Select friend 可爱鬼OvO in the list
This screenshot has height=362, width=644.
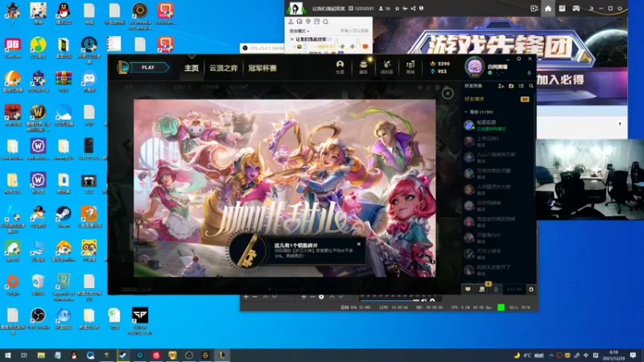coord(497,237)
